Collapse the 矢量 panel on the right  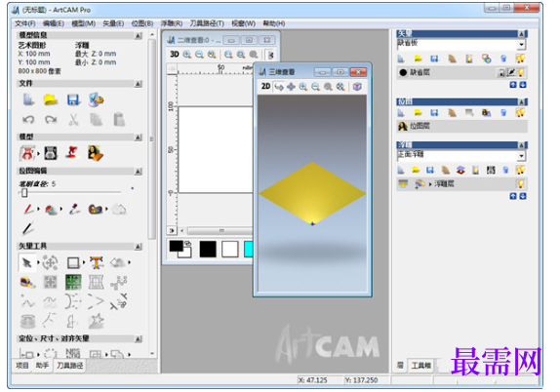coord(522,34)
